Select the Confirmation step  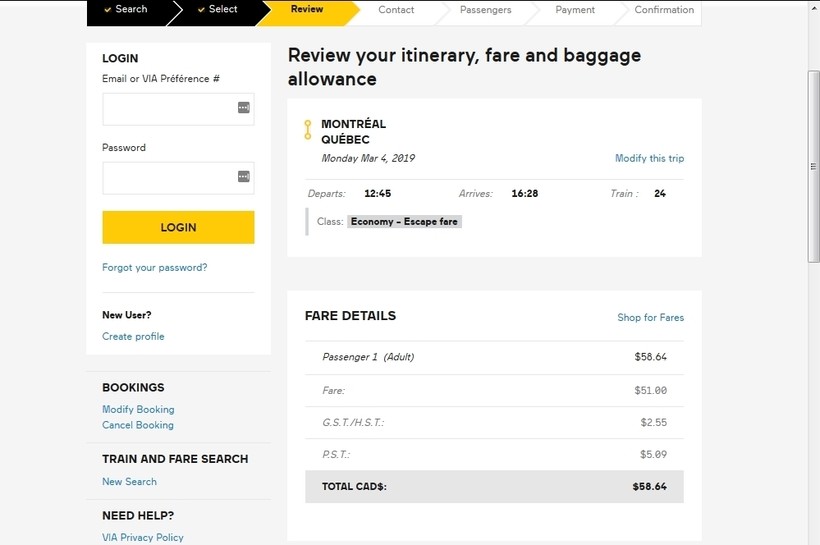pos(664,10)
